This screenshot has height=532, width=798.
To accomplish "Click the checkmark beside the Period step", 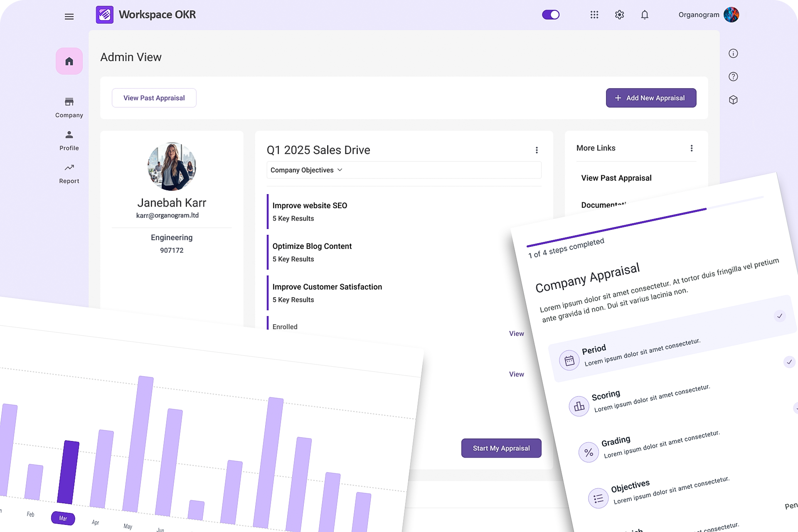I will pos(789,362).
